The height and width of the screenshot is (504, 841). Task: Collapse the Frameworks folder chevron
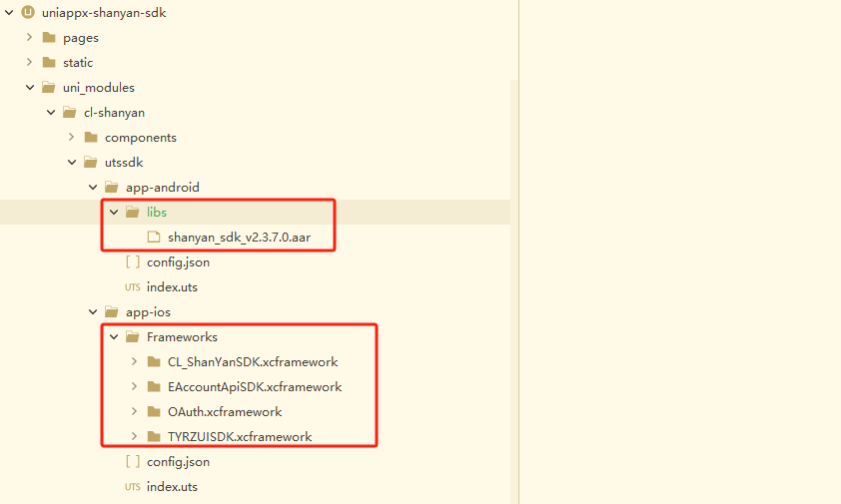(x=114, y=336)
